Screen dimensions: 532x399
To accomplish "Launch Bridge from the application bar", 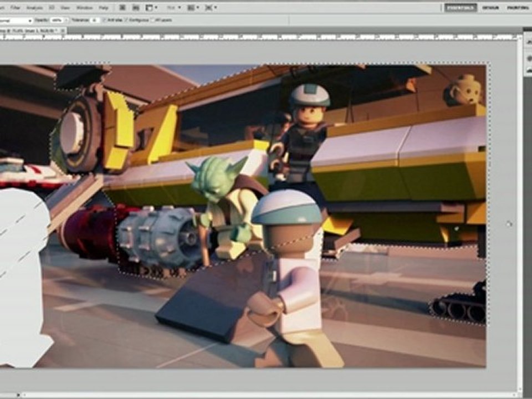I will (122, 7).
